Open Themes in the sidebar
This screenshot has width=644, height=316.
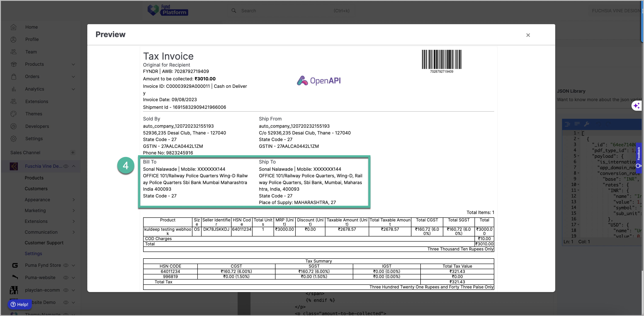pyautogui.click(x=34, y=114)
